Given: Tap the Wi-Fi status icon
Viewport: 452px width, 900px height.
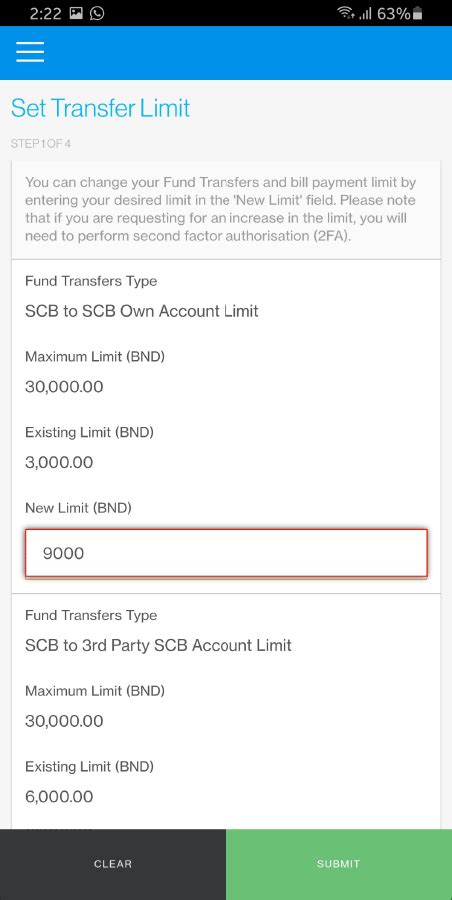Looking at the screenshot, I should (345, 13).
